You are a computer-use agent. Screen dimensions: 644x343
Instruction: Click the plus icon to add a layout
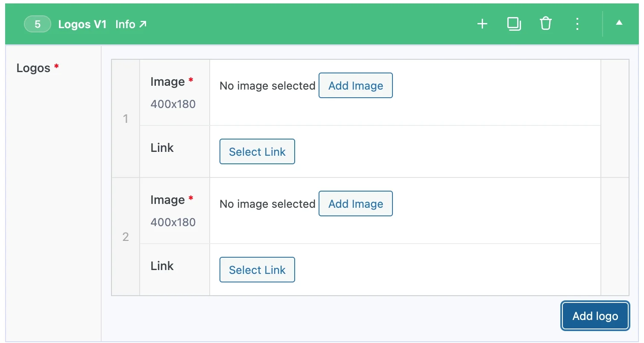482,24
